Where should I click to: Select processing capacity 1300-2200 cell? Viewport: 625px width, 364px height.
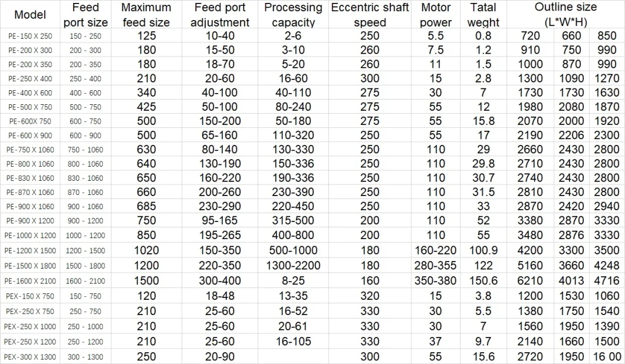(294, 266)
